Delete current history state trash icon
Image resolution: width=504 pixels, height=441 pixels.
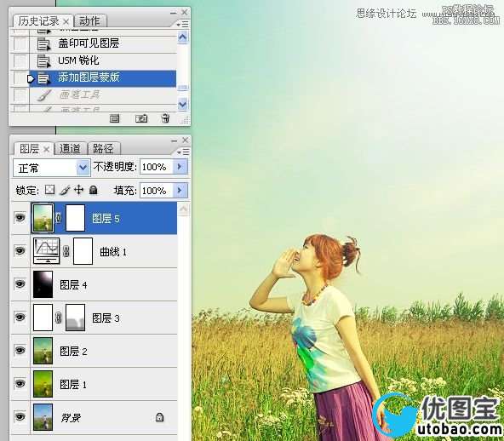[165, 118]
